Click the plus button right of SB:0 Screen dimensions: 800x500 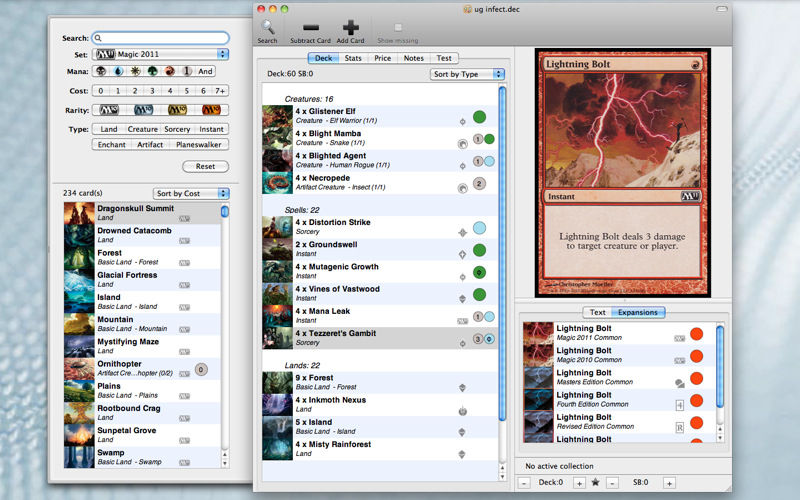669,483
